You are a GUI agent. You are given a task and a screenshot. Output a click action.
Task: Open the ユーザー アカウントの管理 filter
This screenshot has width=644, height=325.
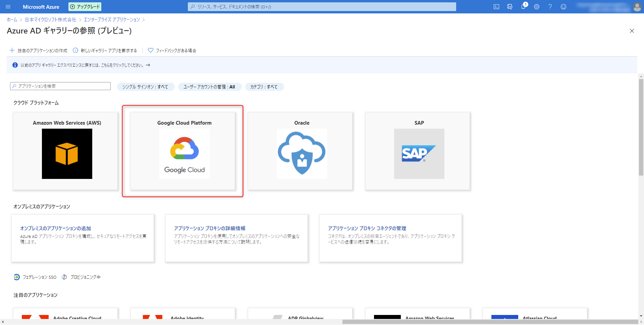pyautogui.click(x=210, y=86)
